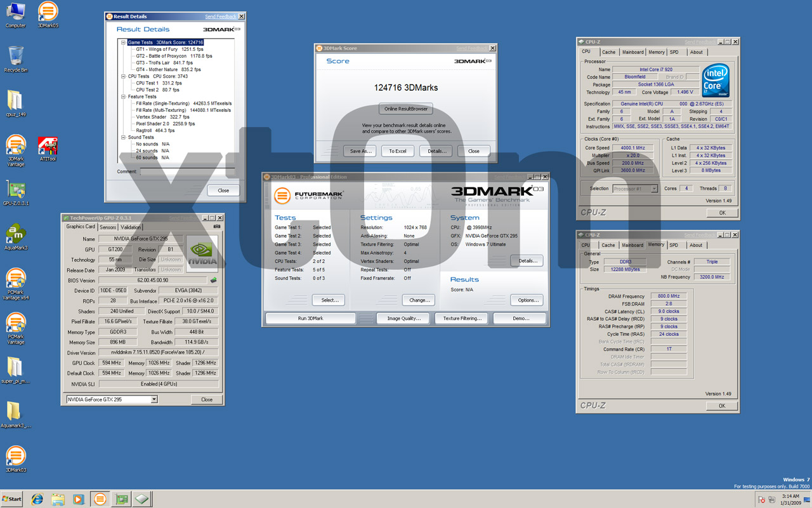Click Send Feedback link in Result Details
The width and height of the screenshot is (812, 508).
click(x=221, y=17)
